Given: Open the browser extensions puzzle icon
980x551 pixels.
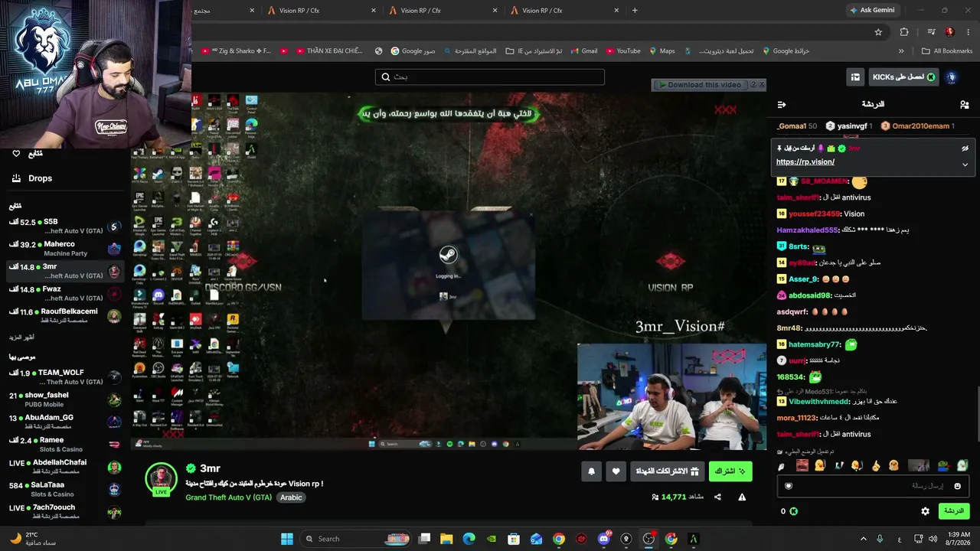Looking at the screenshot, I should tap(904, 32).
